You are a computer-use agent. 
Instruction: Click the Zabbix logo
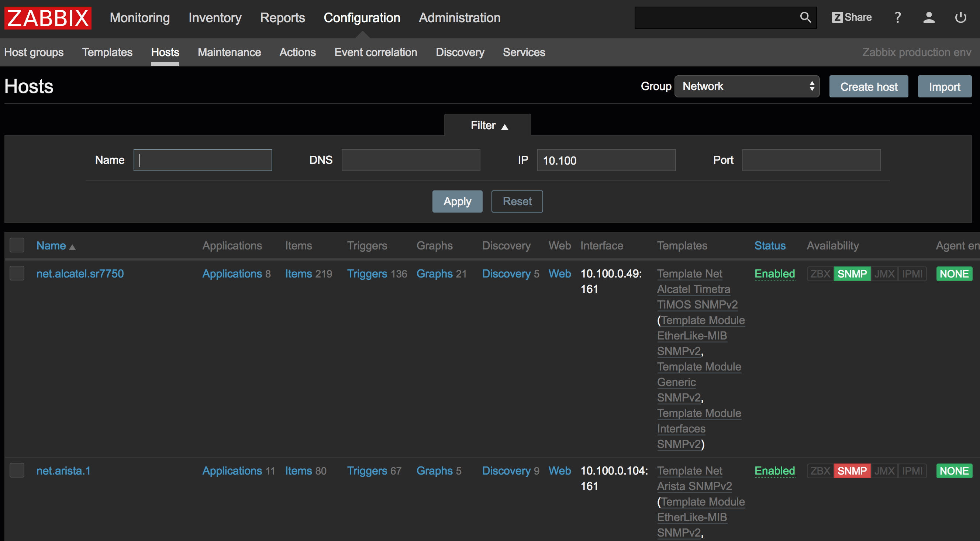point(48,17)
